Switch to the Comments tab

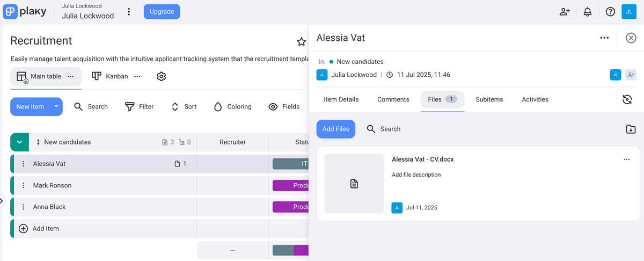coord(393,99)
